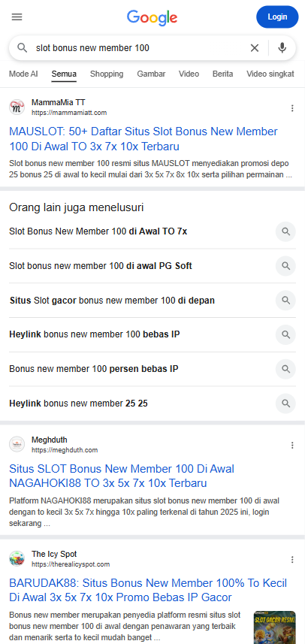Screen dimensions: 305x644
Task: Select 'Slot bonus new member 100 di awal PG Soft'
Action: [x=101, y=266]
